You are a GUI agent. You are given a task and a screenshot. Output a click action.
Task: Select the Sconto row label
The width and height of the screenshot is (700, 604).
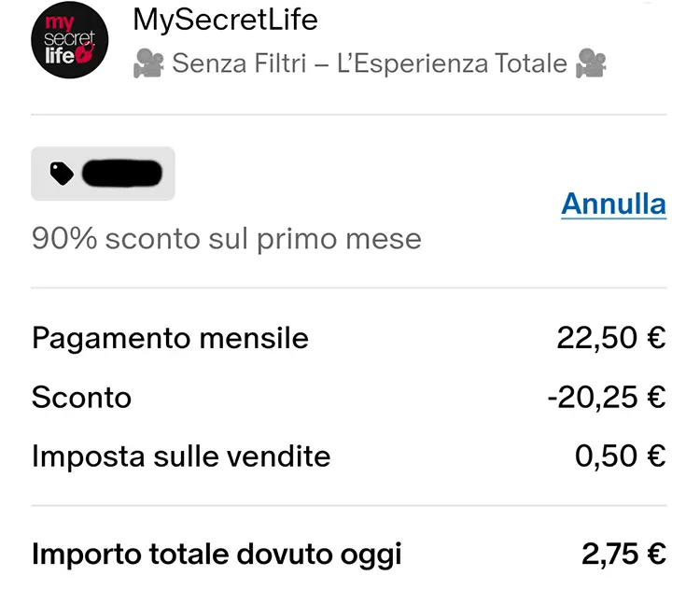click(x=81, y=398)
